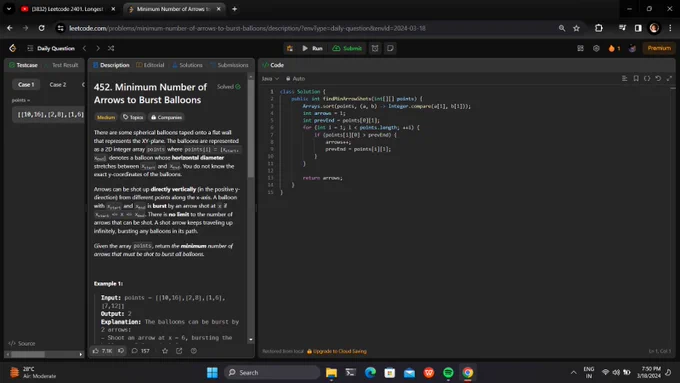Open the profile avatar on LeetCode

click(x=632, y=48)
